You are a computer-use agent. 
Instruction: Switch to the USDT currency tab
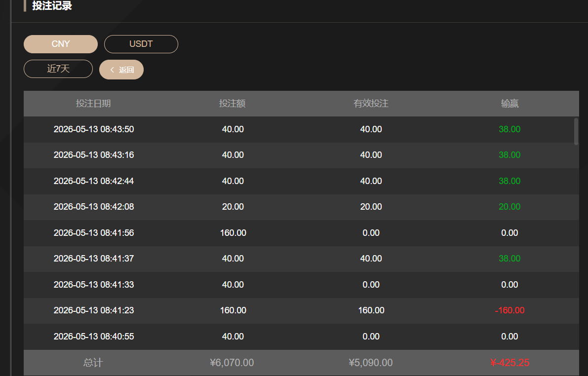coord(141,44)
